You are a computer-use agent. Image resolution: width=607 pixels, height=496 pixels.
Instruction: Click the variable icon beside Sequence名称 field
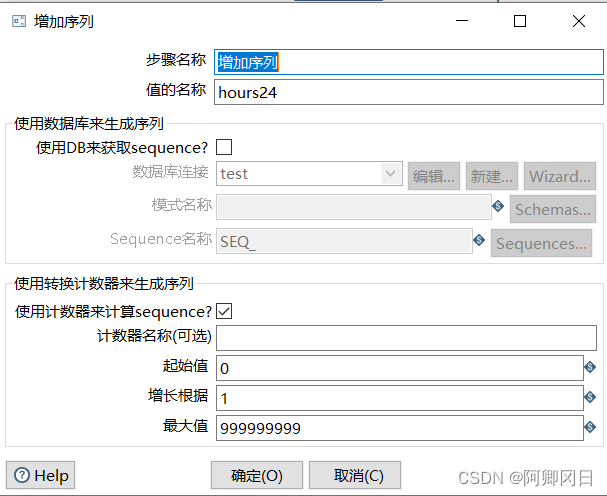(479, 240)
